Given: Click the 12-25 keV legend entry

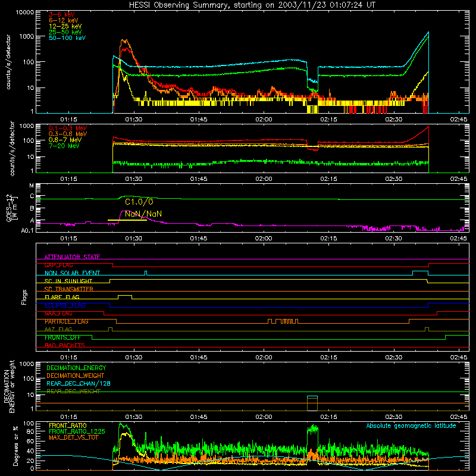Looking at the screenshot, I should pos(65,26).
